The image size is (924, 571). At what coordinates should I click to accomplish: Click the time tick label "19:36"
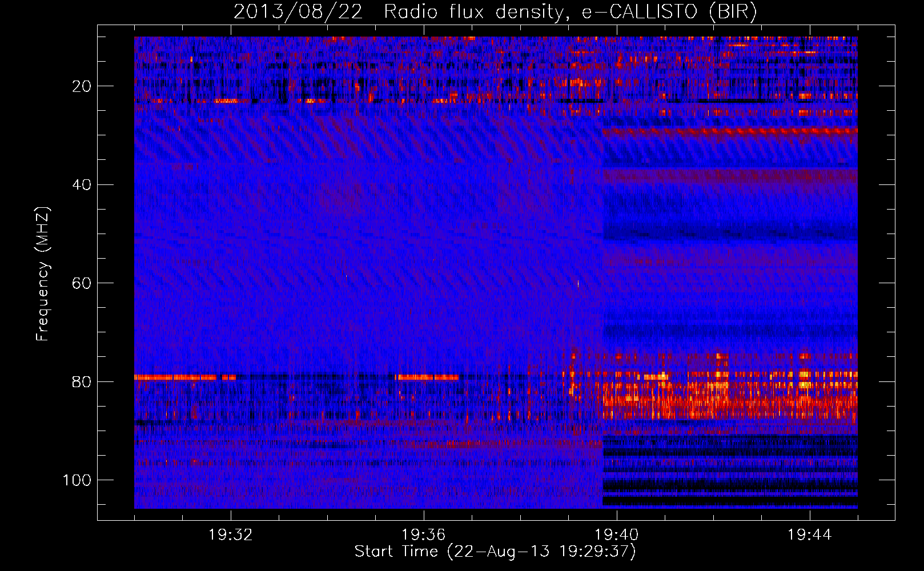pos(424,535)
